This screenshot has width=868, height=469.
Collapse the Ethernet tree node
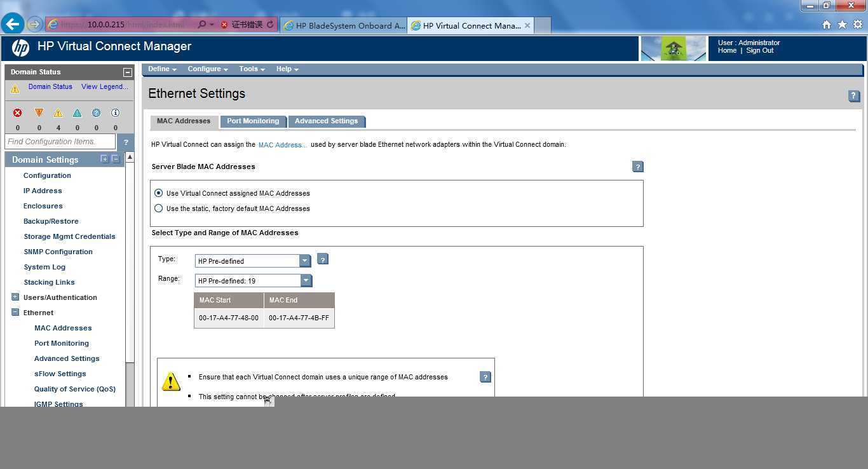15,312
